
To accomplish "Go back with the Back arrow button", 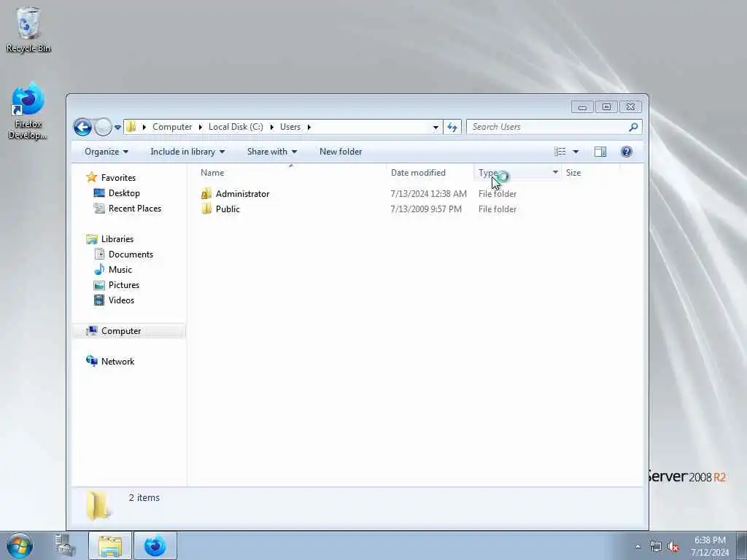I will [x=82, y=127].
